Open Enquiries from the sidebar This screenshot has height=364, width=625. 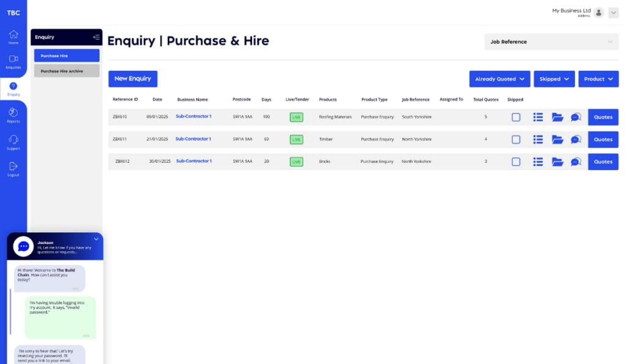(x=13, y=60)
